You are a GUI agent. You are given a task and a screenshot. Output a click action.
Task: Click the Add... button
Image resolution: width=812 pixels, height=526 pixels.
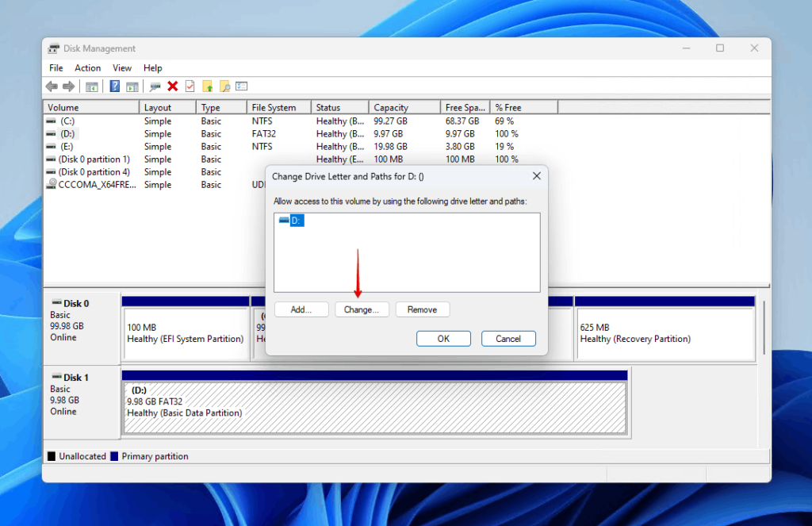click(301, 309)
